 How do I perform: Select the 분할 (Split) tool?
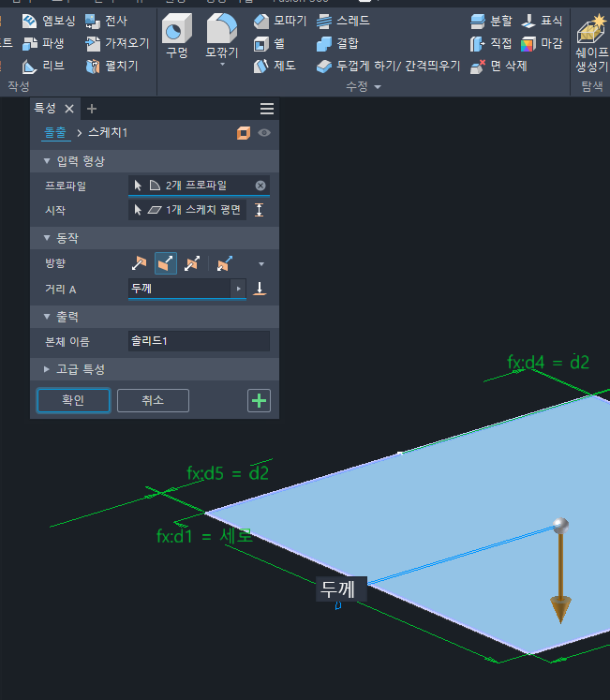[491, 21]
